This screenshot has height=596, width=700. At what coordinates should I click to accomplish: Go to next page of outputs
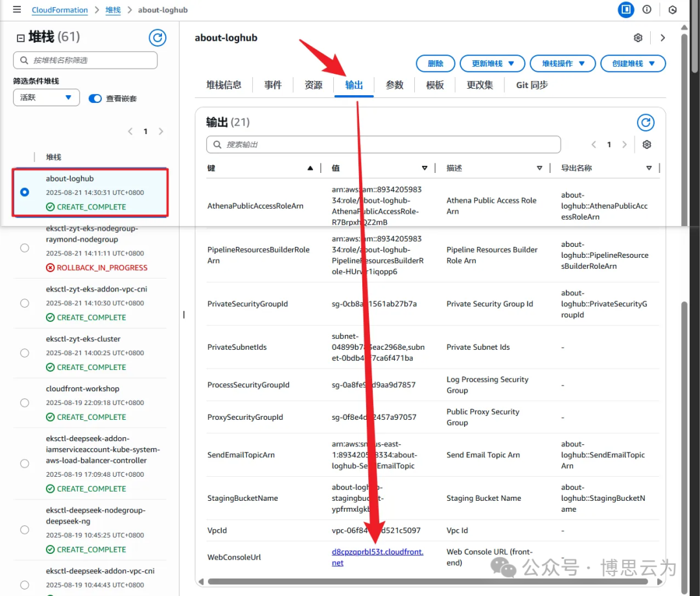(625, 144)
